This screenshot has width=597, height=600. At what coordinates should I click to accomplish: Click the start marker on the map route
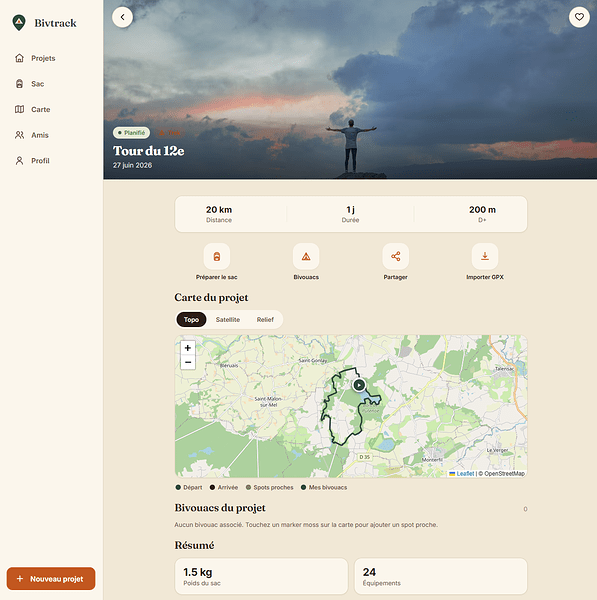(x=359, y=385)
